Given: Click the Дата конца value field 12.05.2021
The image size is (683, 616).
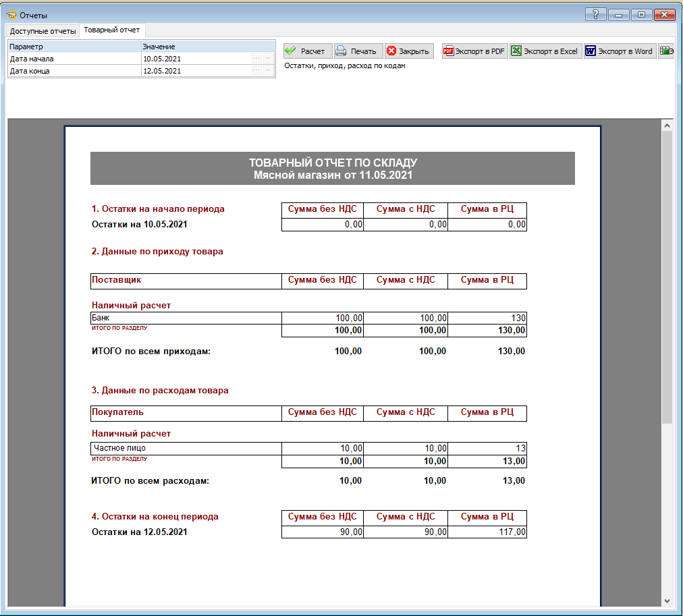Looking at the screenshot, I should coord(196,71).
